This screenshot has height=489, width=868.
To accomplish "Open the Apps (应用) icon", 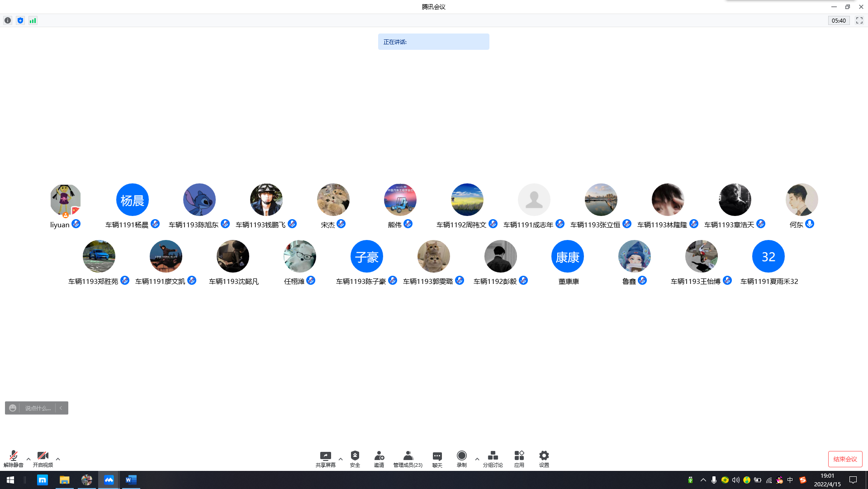I will (x=519, y=458).
